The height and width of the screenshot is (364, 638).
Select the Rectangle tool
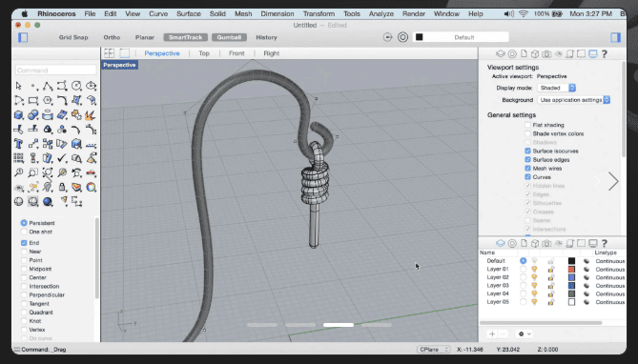(x=33, y=100)
